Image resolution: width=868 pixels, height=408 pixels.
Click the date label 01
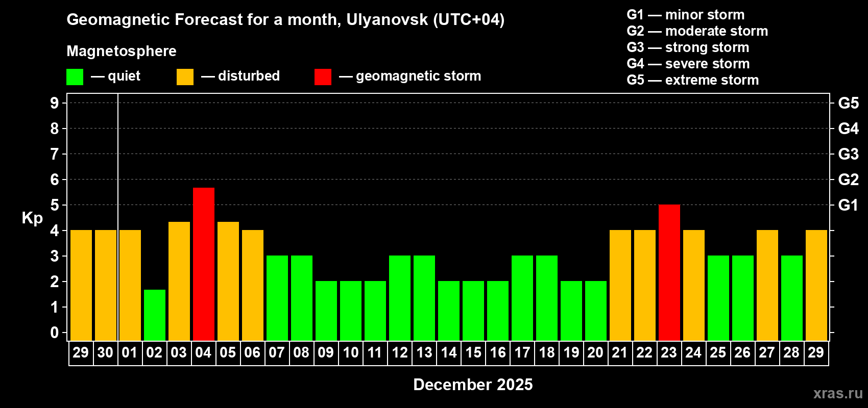pyautogui.click(x=130, y=352)
